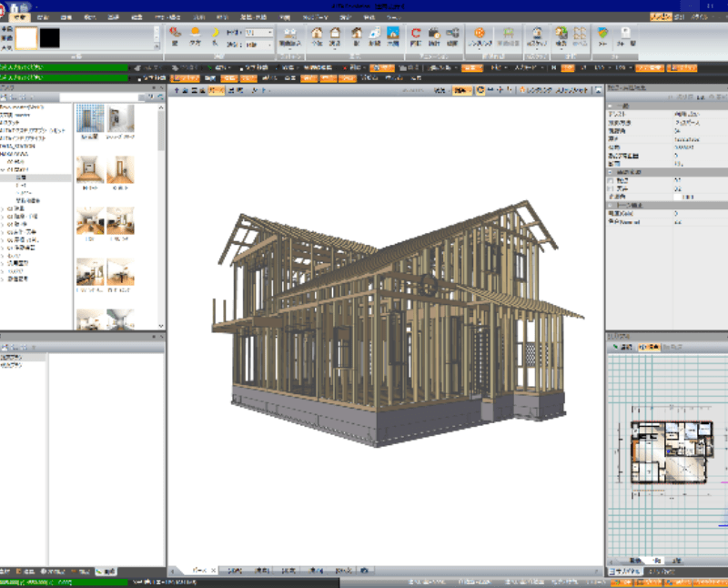Switch to the second ribbon tab
Image resolution: width=728 pixels, height=588 pixels.
click(x=42, y=17)
